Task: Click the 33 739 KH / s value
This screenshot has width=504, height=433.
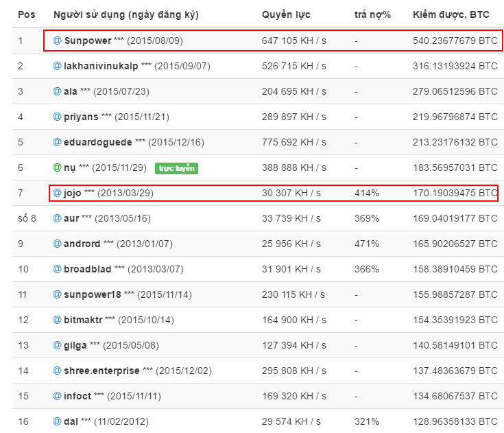Action: pyautogui.click(x=291, y=218)
